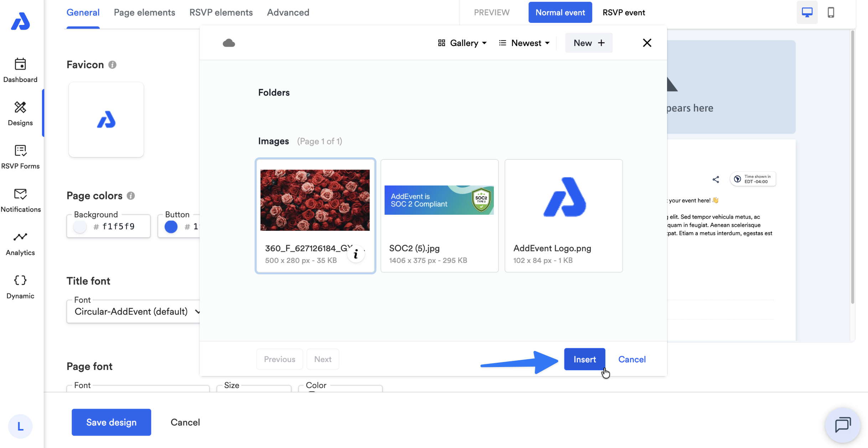Click the cloud storage icon

[x=229, y=43]
